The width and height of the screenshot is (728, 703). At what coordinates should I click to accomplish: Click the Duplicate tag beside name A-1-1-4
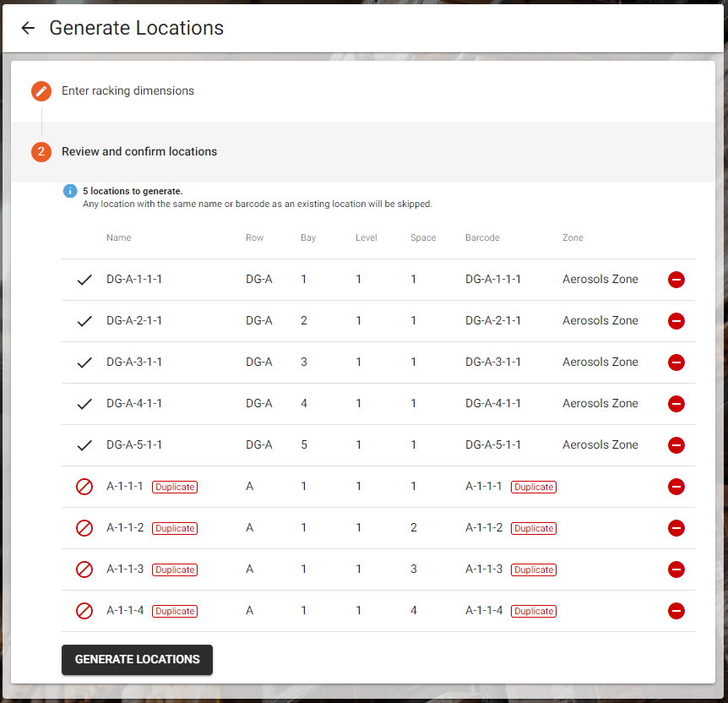click(175, 611)
